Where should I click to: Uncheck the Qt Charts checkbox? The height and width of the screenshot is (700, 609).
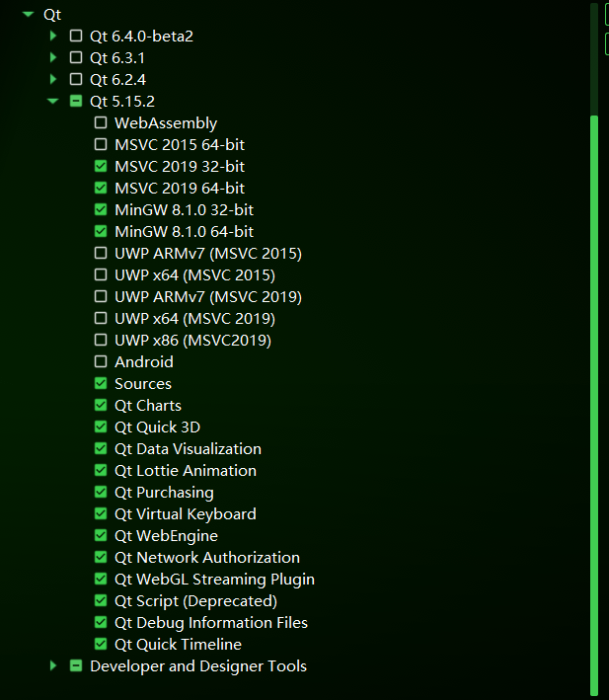click(101, 405)
